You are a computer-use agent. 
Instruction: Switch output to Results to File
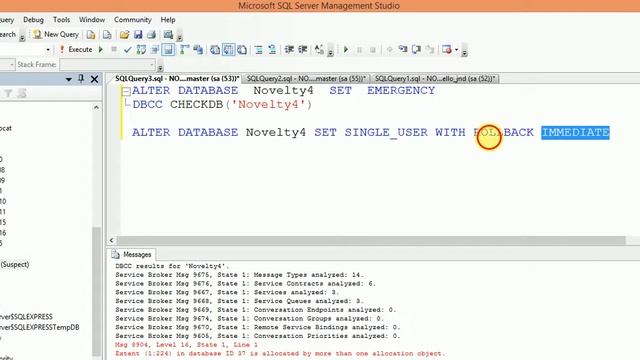click(x=242, y=50)
